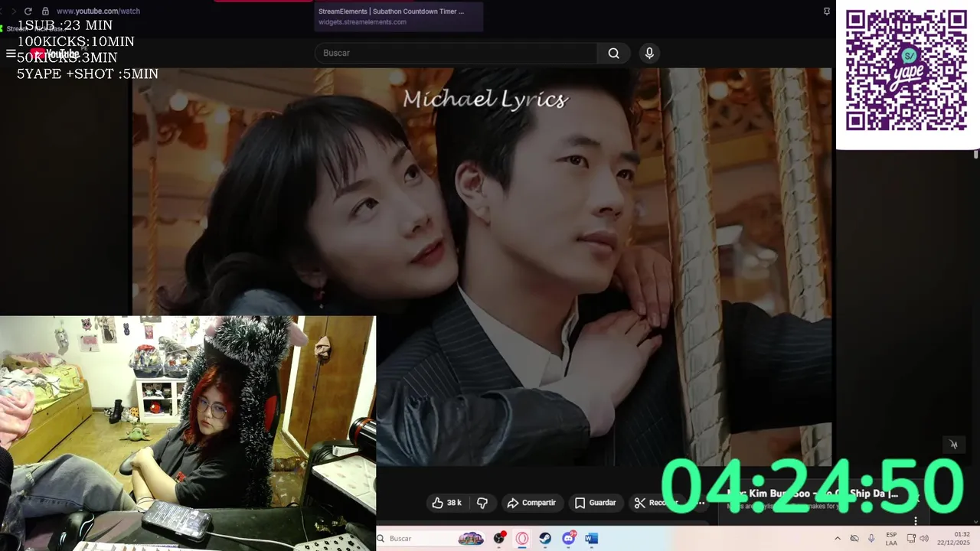Open Discord from taskbar
This screenshot has width=980, height=551.
pyautogui.click(x=568, y=539)
